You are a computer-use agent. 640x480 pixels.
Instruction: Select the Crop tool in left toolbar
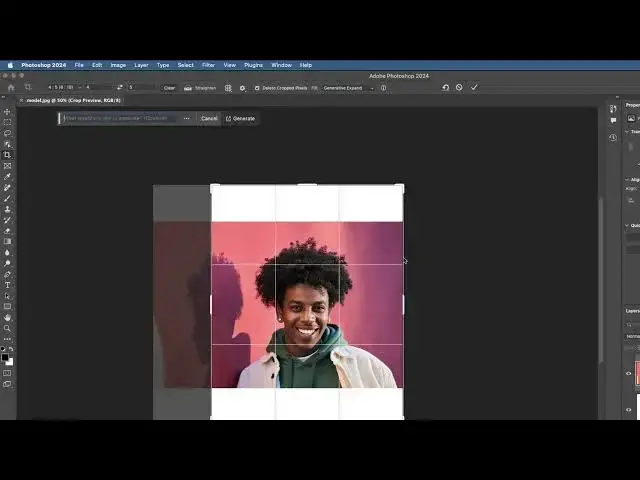[x=7, y=155]
